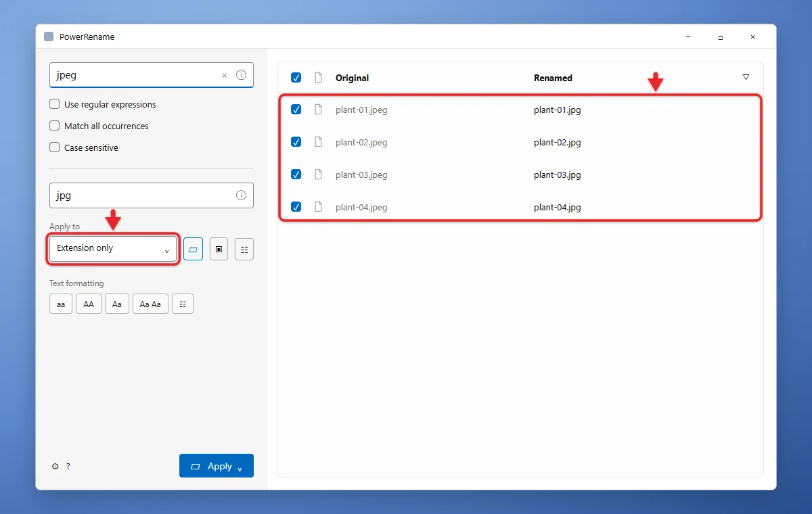Open the help question mark
The width and height of the screenshot is (812, 514).
click(68, 466)
